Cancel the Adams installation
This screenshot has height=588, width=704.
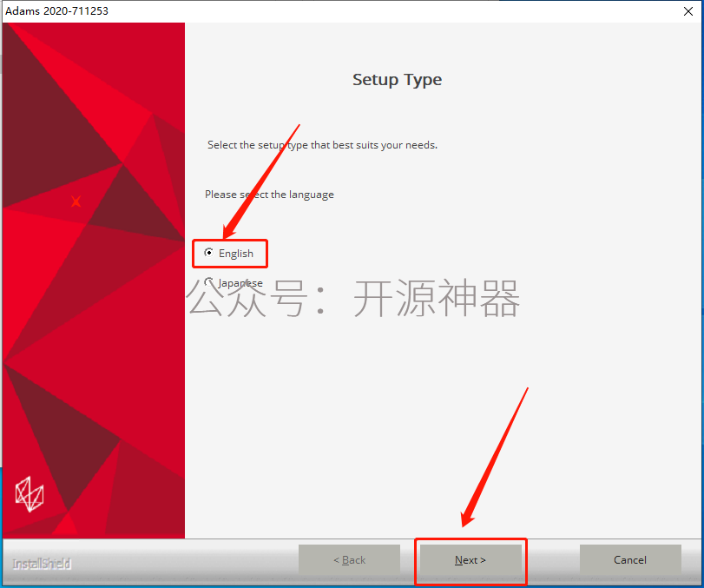coord(630,560)
